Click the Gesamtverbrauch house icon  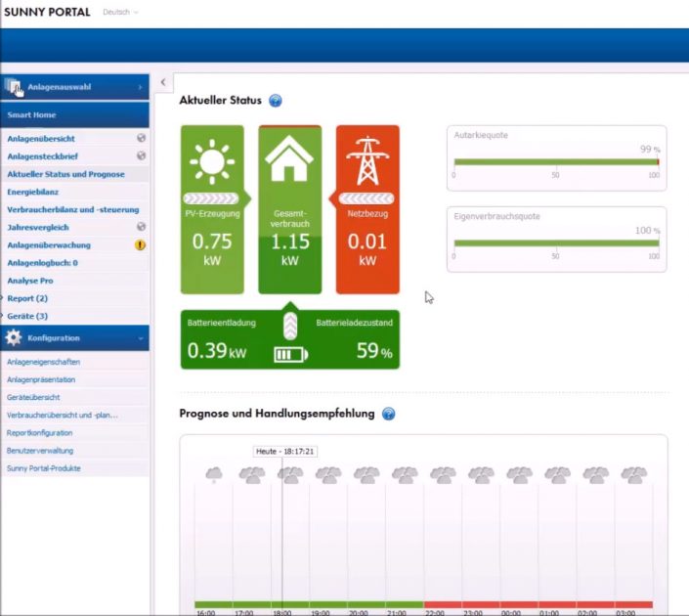pyautogui.click(x=289, y=159)
